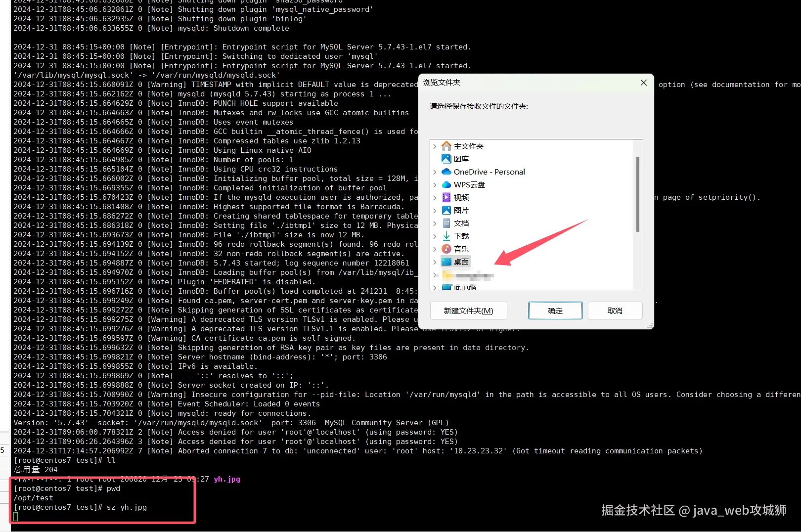Select the 音乐 label in the tree
The width and height of the screenshot is (801, 532).
pyautogui.click(x=461, y=249)
